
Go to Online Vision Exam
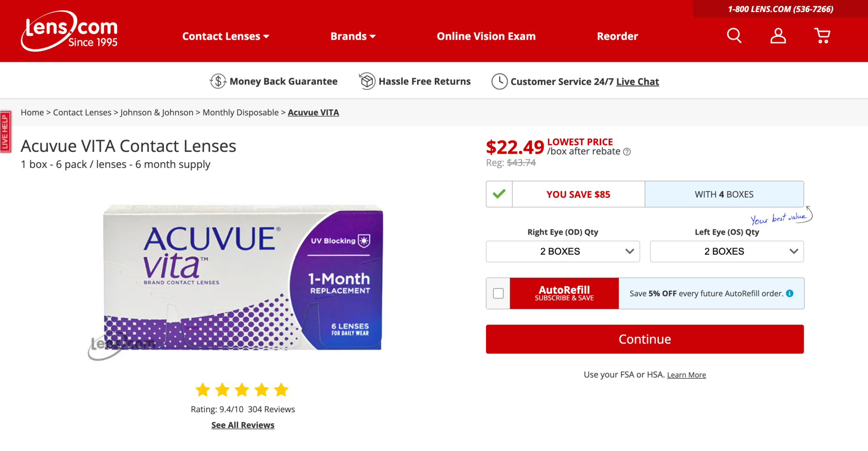(486, 36)
